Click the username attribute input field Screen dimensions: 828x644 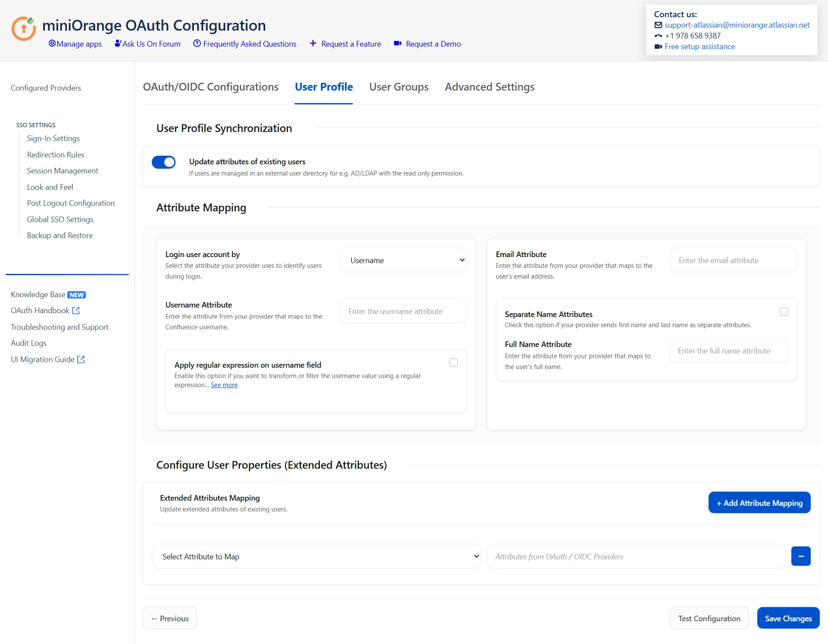click(403, 311)
